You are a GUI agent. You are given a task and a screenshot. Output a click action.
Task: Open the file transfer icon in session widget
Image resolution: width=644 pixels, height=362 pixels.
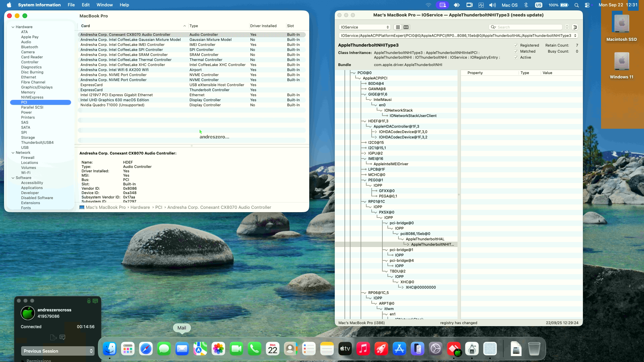(x=53, y=337)
